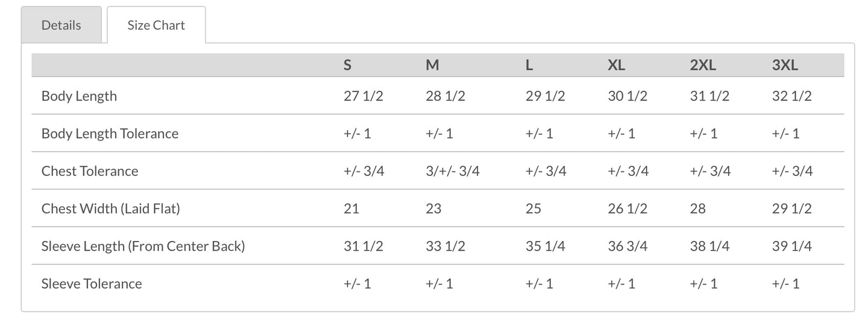Select the Chest Width (Laid Flat) label
Image resolution: width=868 pixels, height=326 pixels.
point(111,209)
